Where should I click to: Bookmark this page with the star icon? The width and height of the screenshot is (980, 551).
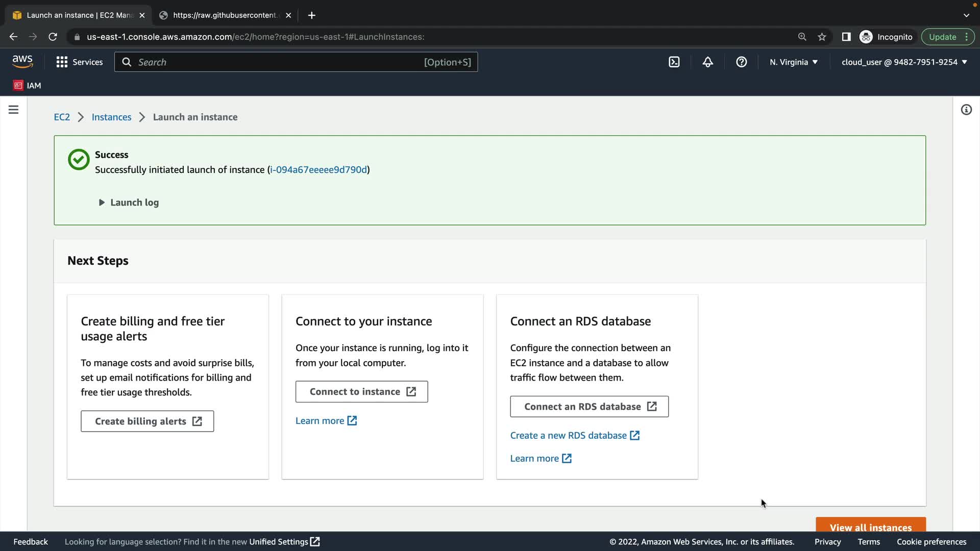[822, 37]
